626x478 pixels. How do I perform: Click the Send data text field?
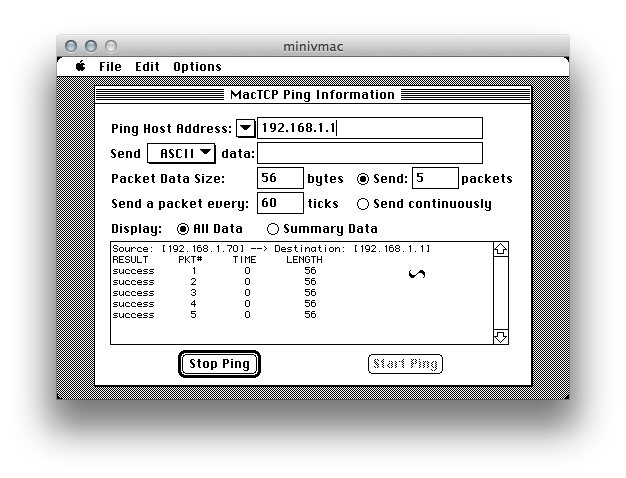point(370,153)
